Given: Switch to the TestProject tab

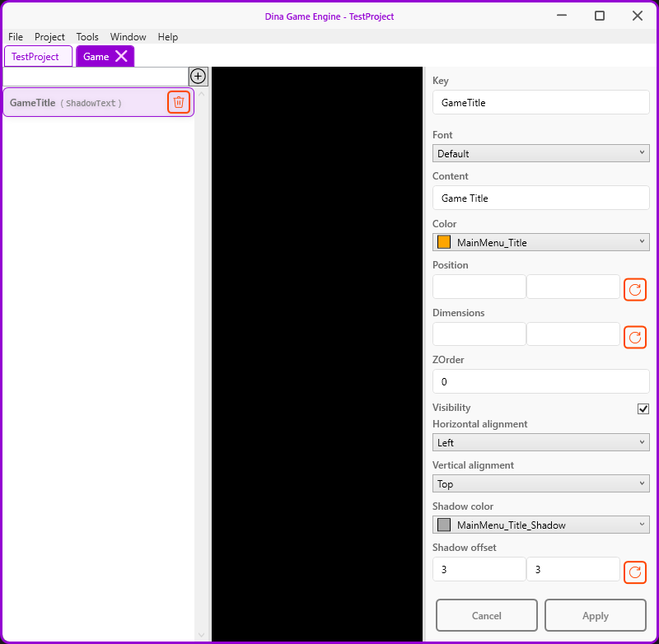Looking at the screenshot, I should (38, 56).
